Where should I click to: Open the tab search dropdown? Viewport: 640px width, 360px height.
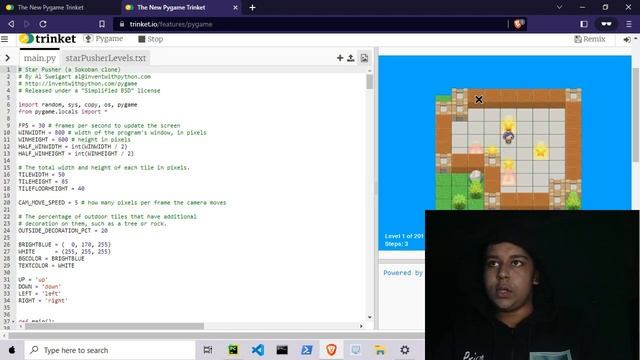click(559, 7)
